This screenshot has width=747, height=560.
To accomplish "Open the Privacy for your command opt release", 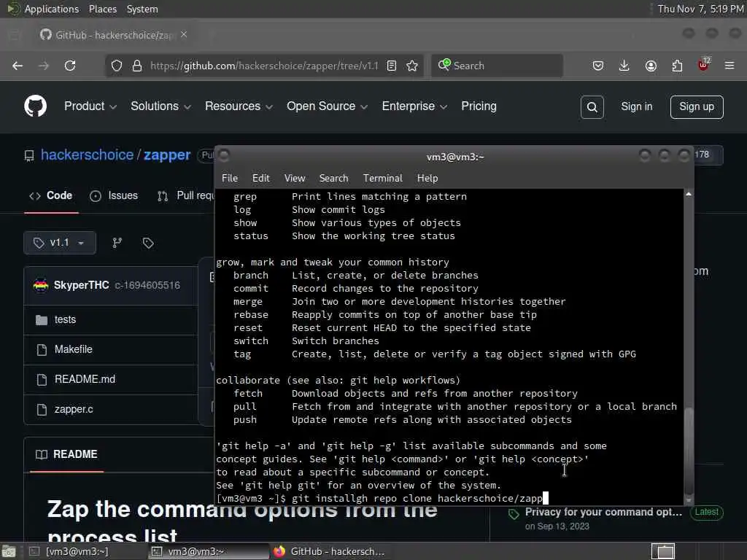I will (603, 512).
